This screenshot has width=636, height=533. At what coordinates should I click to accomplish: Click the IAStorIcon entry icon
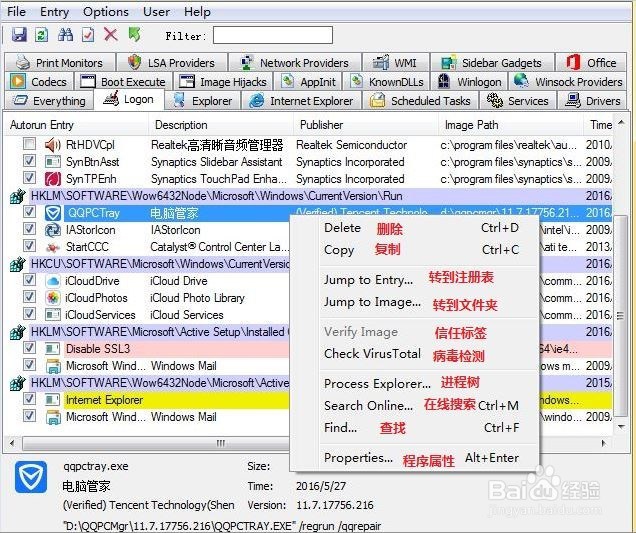click(x=53, y=230)
